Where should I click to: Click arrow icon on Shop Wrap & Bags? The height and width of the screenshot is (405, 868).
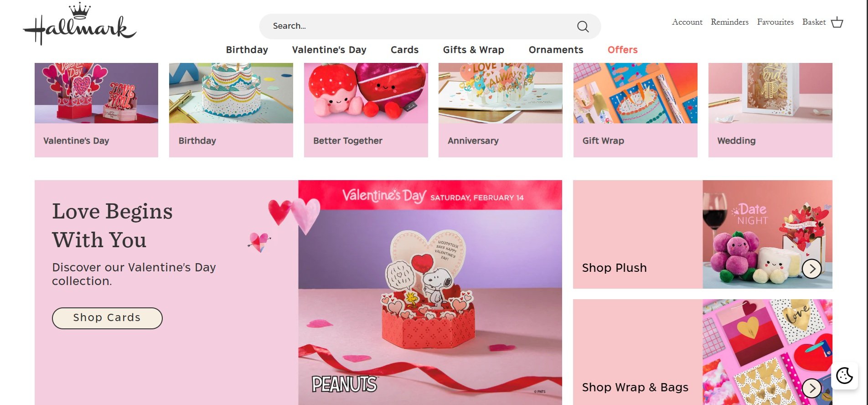tap(812, 388)
